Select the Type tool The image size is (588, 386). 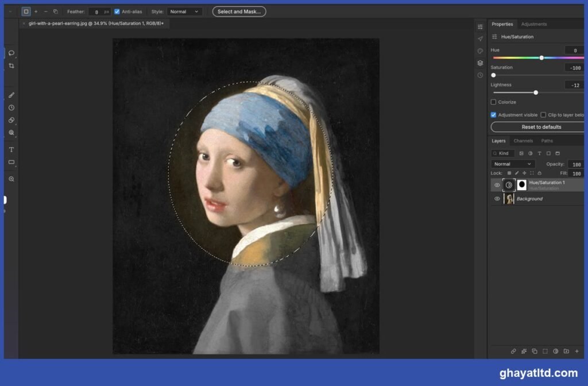(11, 150)
